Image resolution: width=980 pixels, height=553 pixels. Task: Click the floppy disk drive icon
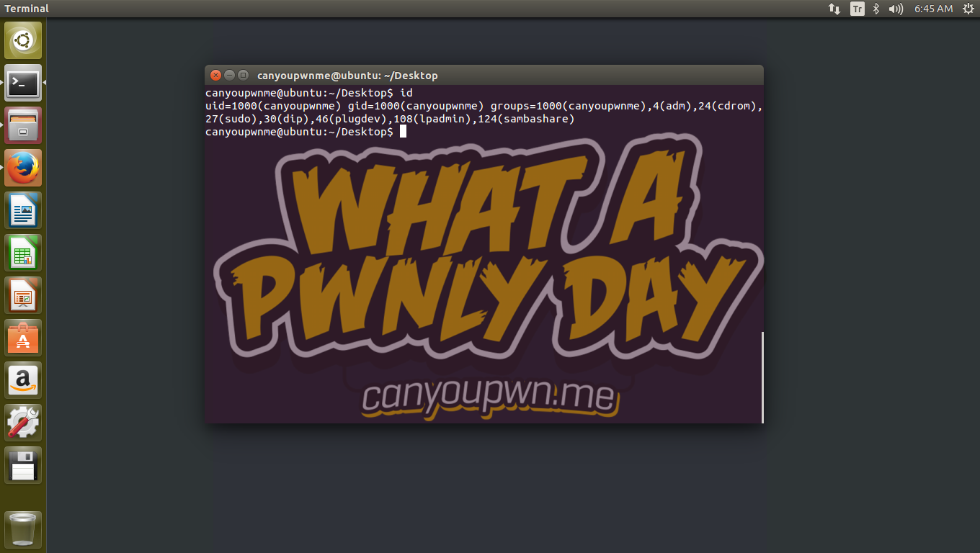pyautogui.click(x=23, y=465)
